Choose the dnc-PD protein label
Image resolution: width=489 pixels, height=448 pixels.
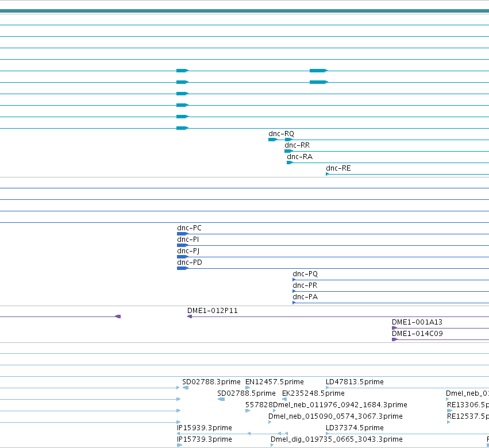[189, 262]
